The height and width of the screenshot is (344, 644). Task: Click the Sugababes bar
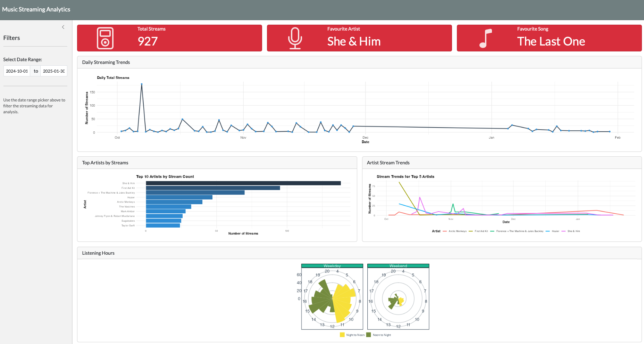coord(164,221)
